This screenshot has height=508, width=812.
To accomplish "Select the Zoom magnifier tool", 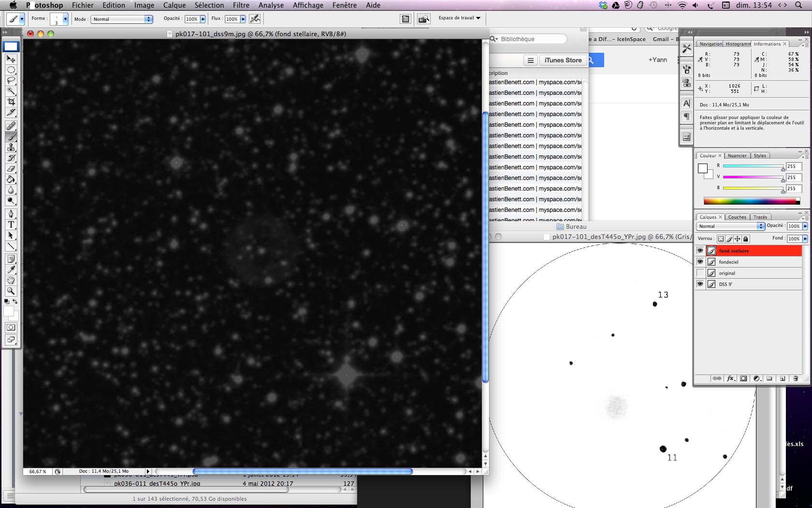I will [11, 291].
